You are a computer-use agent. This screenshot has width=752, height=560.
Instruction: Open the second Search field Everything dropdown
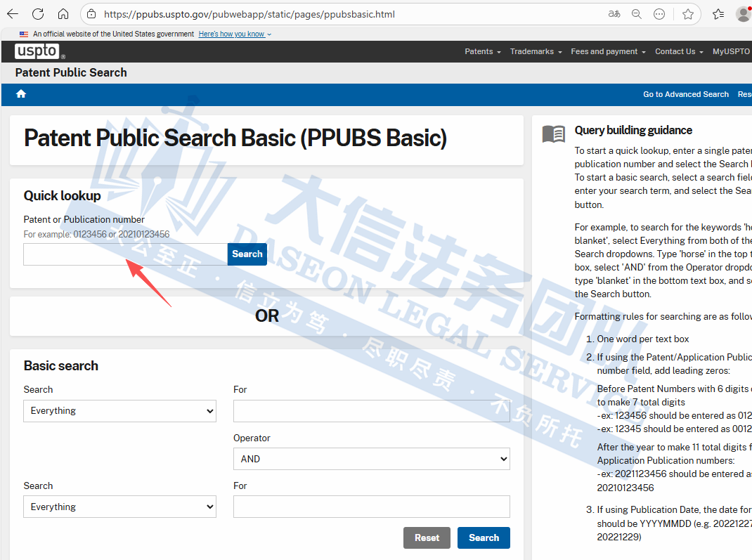(x=120, y=507)
